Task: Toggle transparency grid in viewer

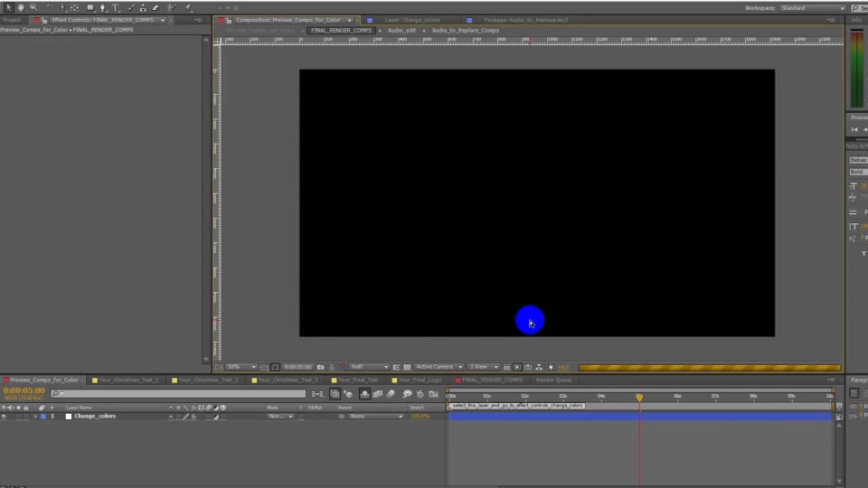Action: [x=408, y=367]
